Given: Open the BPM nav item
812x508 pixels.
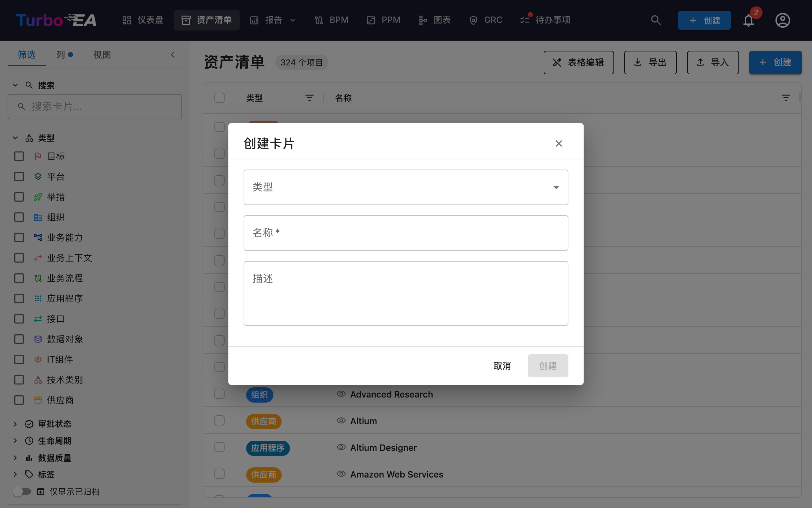Looking at the screenshot, I should 331,20.
